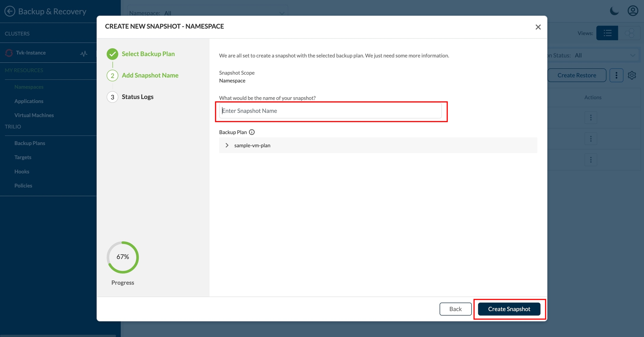The width and height of the screenshot is (644, 337).
Task: Click the back arrow beside Backup & Recovery
Action: coord(10,11)
